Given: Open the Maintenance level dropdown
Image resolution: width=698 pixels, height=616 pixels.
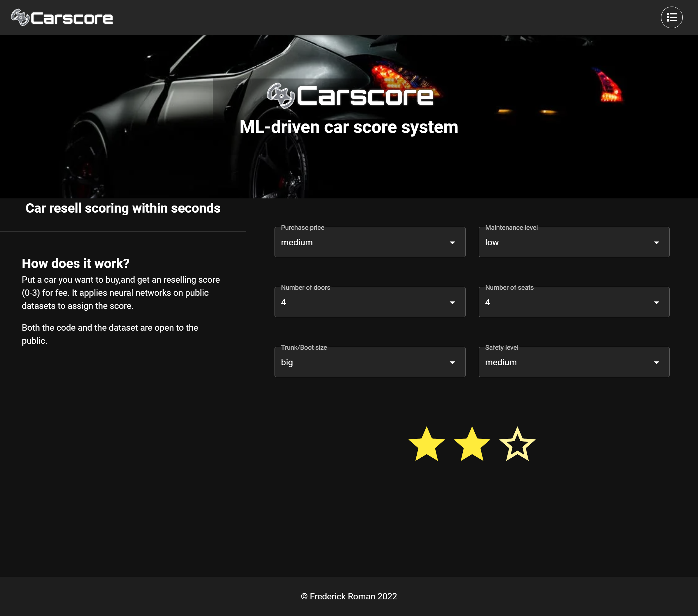Looking at the screenshot, I should [574, 242].
